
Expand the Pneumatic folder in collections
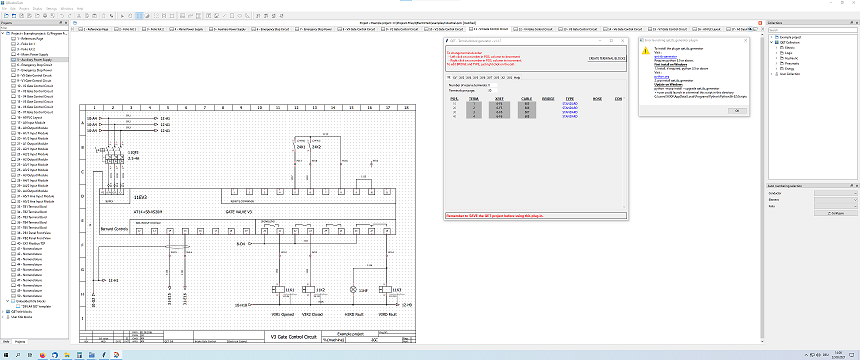tap(777, 63)
